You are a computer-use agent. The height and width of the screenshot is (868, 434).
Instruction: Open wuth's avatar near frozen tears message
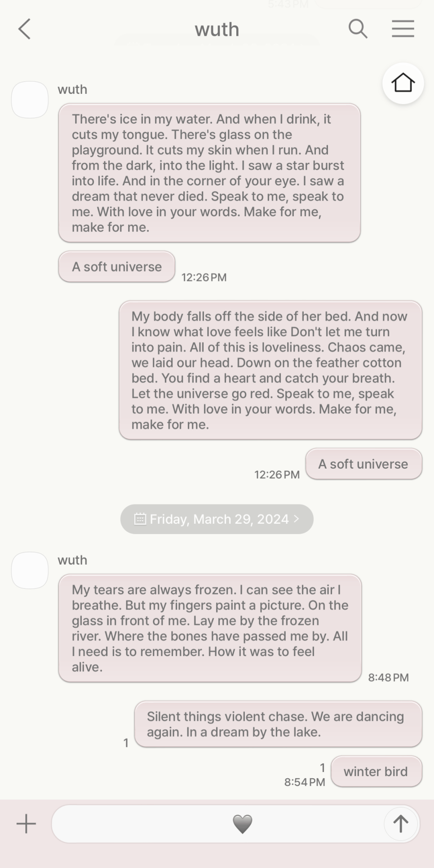point(30,570)
